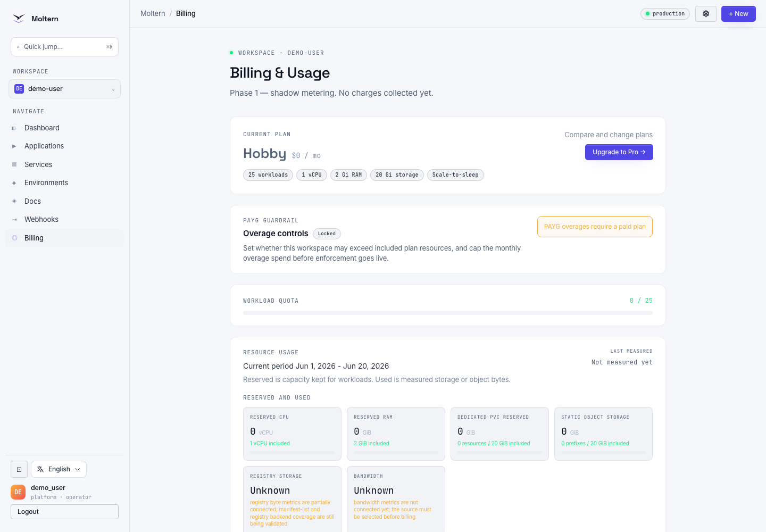
Task: Toggle theme with the top bar icon
Action: click(706, 14)
